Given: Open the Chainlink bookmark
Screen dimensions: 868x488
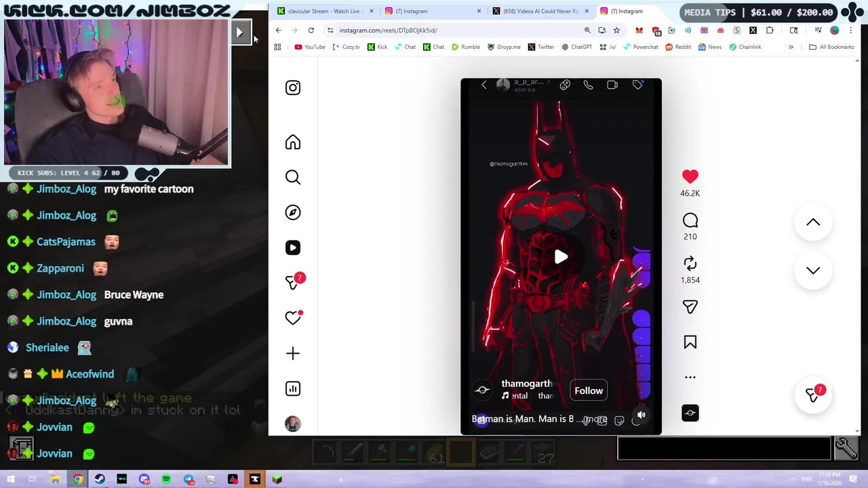Looking at the screenshot, I should [745, 47].
